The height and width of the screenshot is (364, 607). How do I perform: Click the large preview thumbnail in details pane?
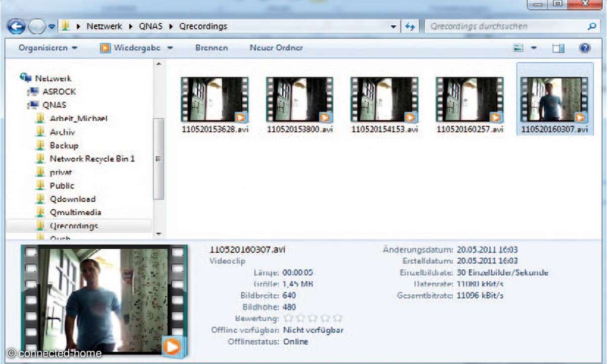click(104, 302)
